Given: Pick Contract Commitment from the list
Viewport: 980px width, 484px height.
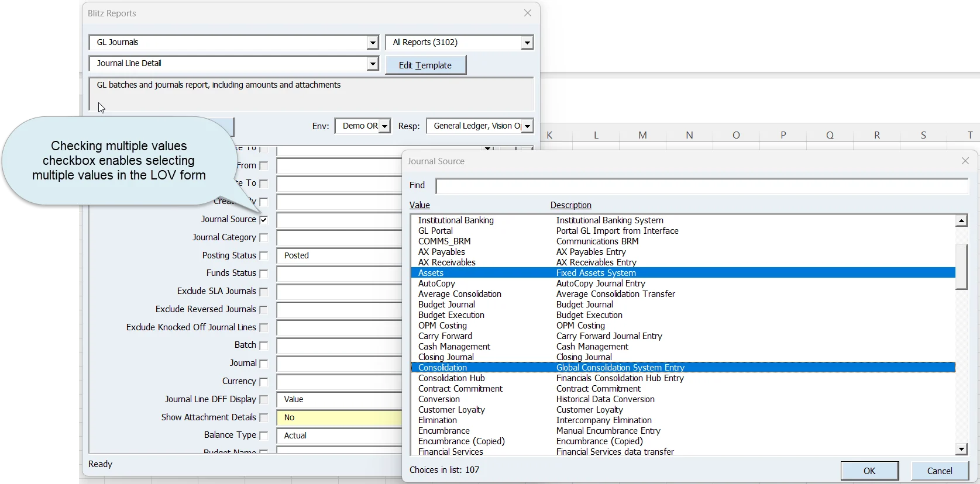Looking at the screenshot, I should coord(683,389).
